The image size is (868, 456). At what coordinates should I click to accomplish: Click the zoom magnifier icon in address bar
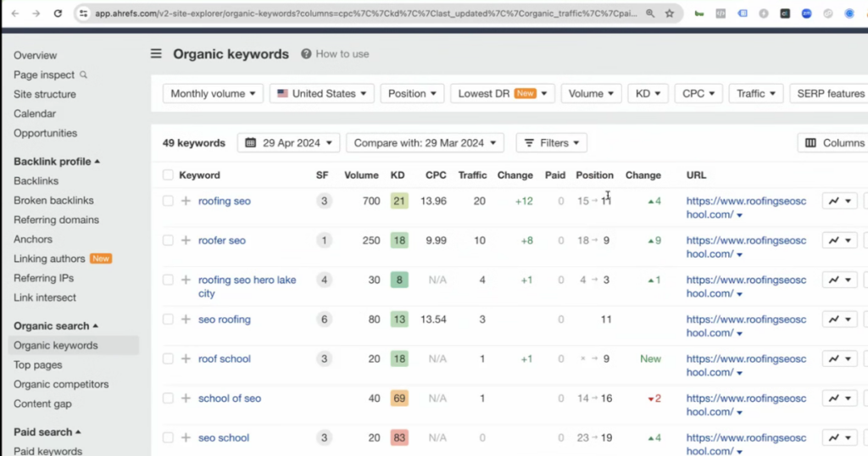point(650,14)
